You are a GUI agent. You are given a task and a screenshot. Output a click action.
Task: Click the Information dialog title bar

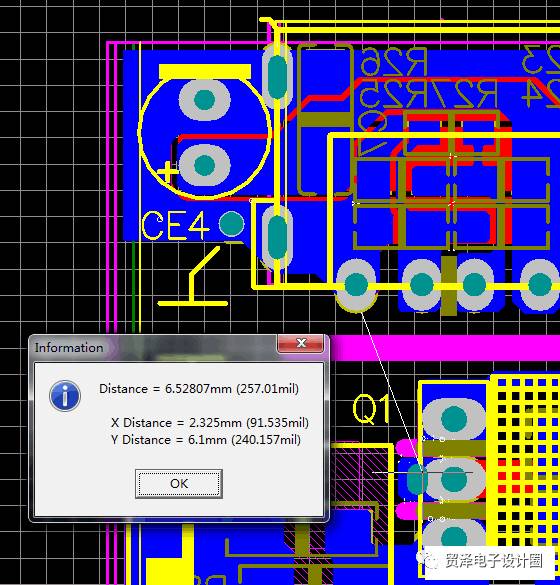pyautogui.click(x=153, y=347)
